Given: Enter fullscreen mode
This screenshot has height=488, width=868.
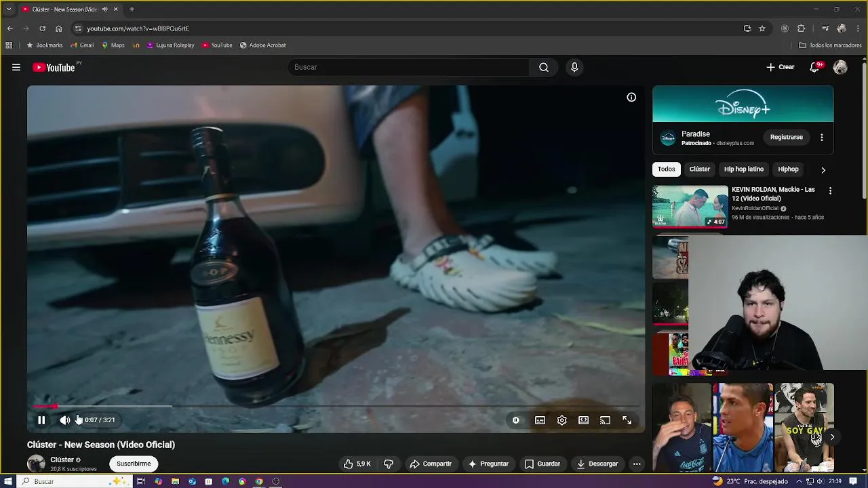Looking at the screenshot, I should (x=627, y=420).
